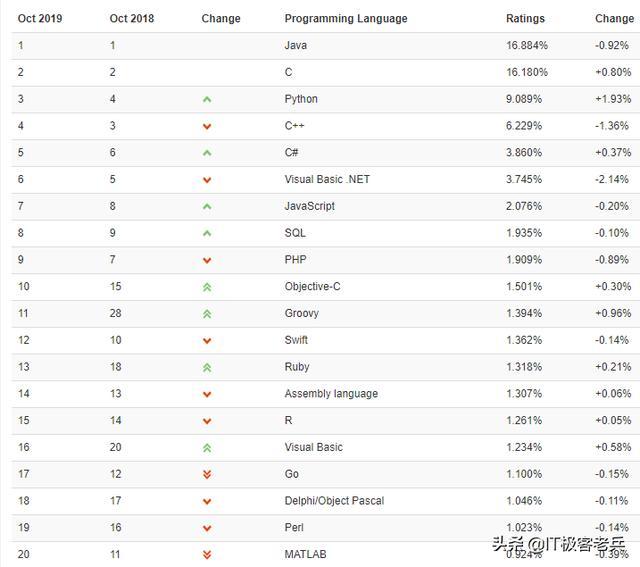Click the double red down arrow for Go

pos(207,474)
